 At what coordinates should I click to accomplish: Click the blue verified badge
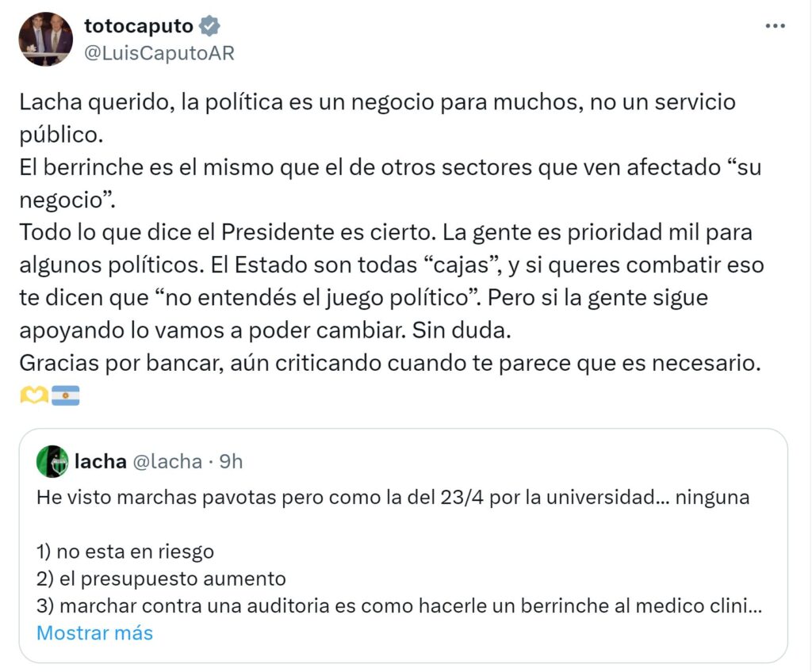[209, 26]
